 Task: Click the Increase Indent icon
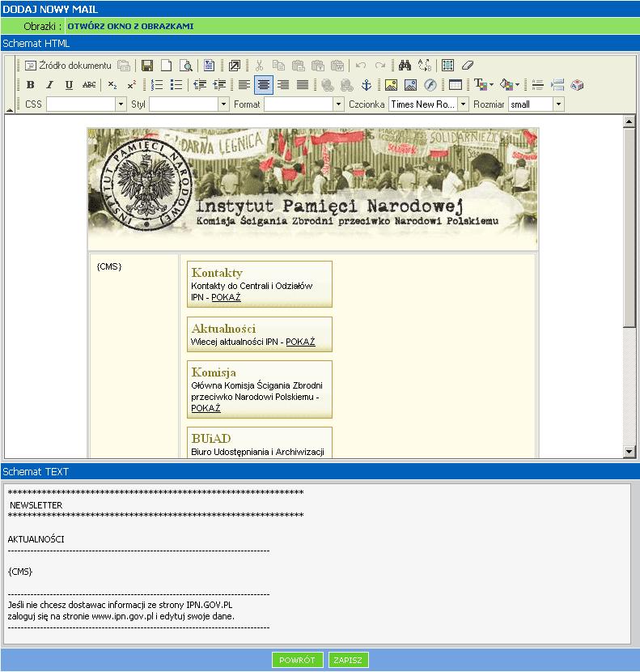[x=219, y=85]
